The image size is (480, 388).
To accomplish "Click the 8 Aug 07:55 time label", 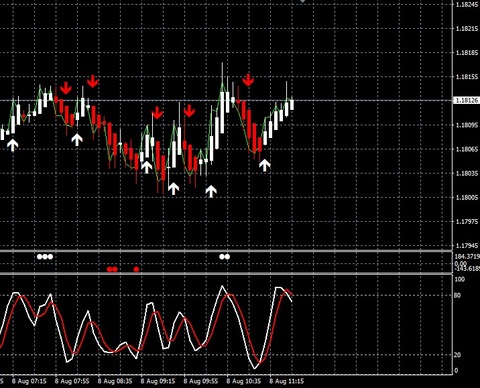I will pos(72,381).
